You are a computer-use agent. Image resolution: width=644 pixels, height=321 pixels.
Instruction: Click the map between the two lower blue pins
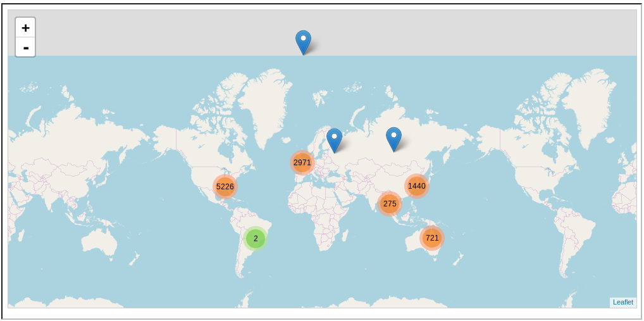pyautogui.click(x=364, y=142)
